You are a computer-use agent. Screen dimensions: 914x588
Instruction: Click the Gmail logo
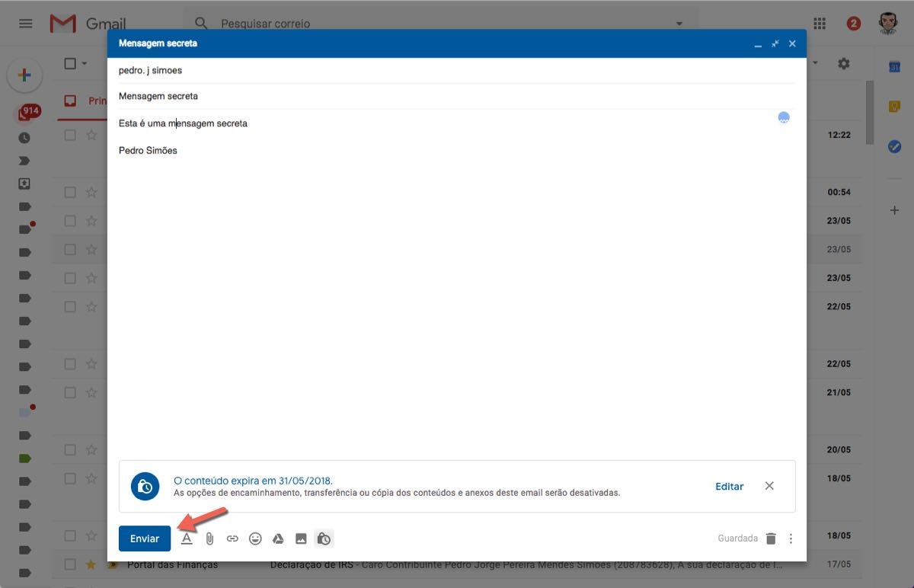point(88,24)
